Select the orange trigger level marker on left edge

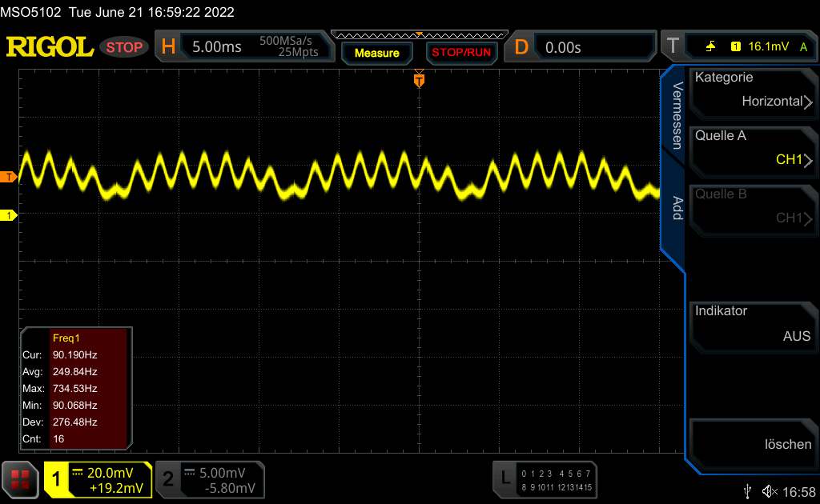[x=8, y=177]
